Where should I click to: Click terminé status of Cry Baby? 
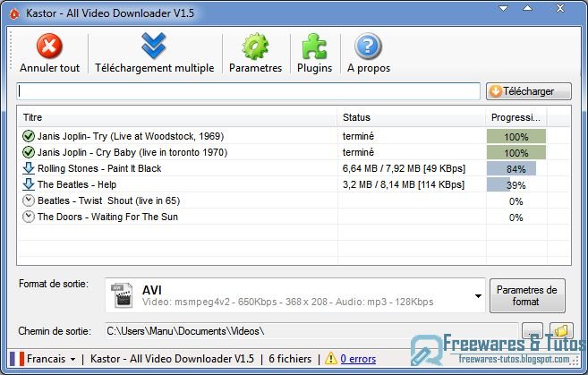[x=358, y=152]
